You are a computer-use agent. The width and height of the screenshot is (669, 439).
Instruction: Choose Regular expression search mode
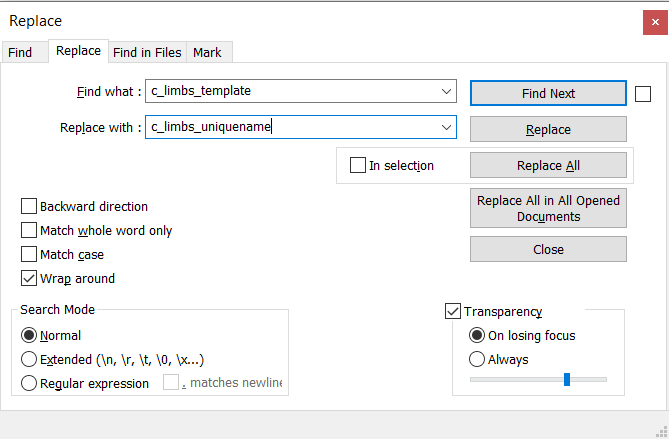pos(29,384)
